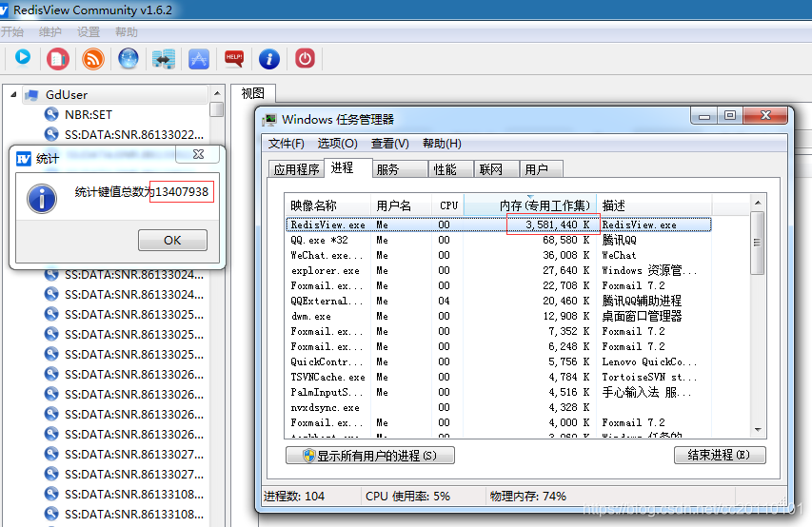The image size is (812, 527).
Task: Click the process list scrollbar thumb
Action: pyautogui.click(x=758, y=243)
